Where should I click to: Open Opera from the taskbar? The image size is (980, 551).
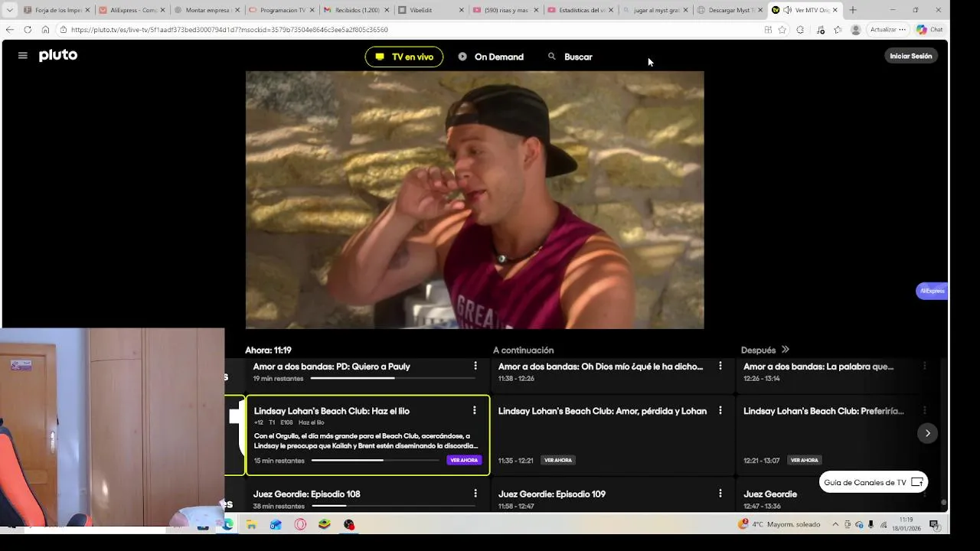[300, 524]
